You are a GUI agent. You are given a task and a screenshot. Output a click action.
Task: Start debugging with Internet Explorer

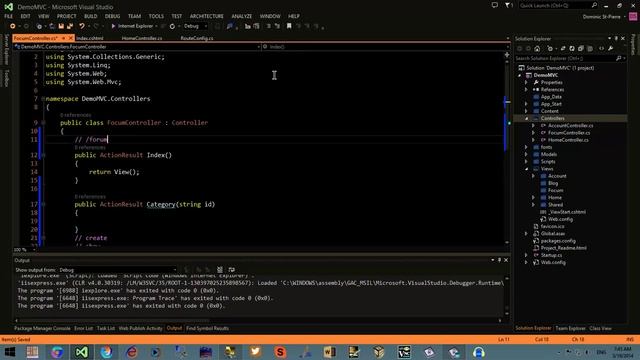click(132, 26)
